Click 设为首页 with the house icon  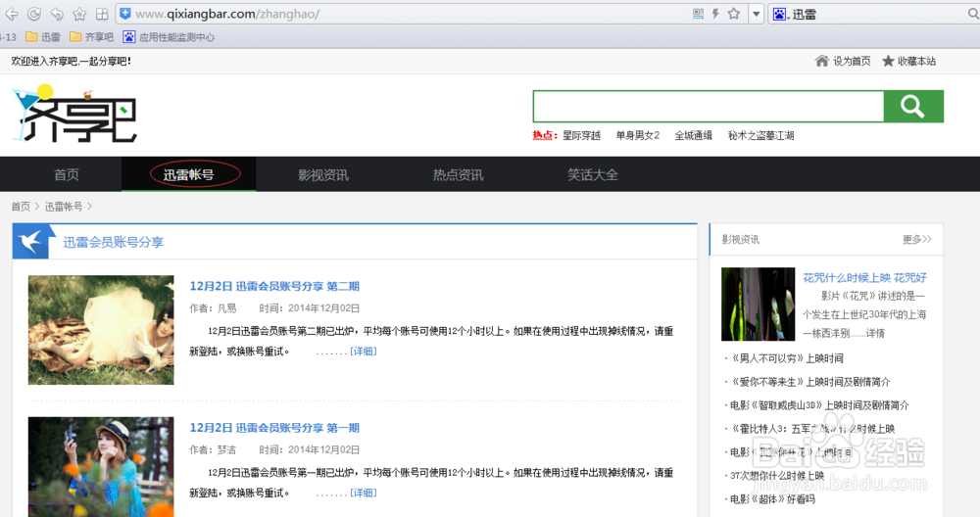pyautogui.click(x=843, y=61)
